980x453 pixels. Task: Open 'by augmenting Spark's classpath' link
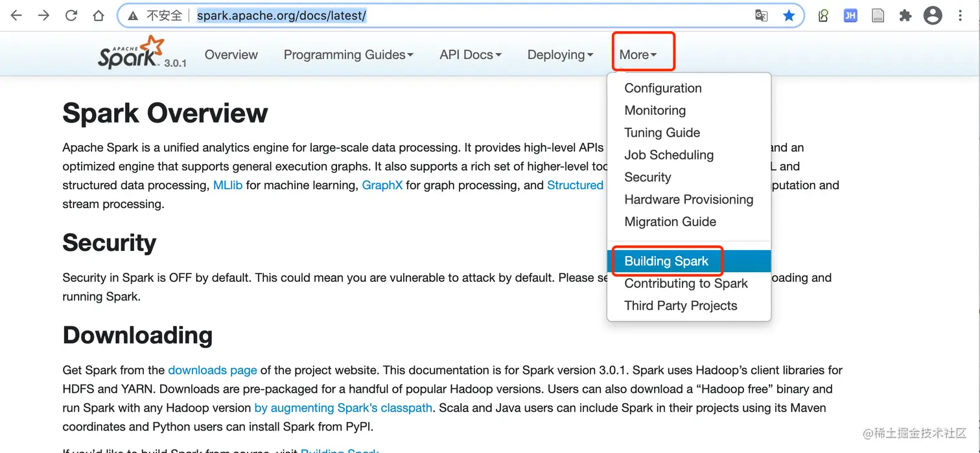click(x=344, y=408)
